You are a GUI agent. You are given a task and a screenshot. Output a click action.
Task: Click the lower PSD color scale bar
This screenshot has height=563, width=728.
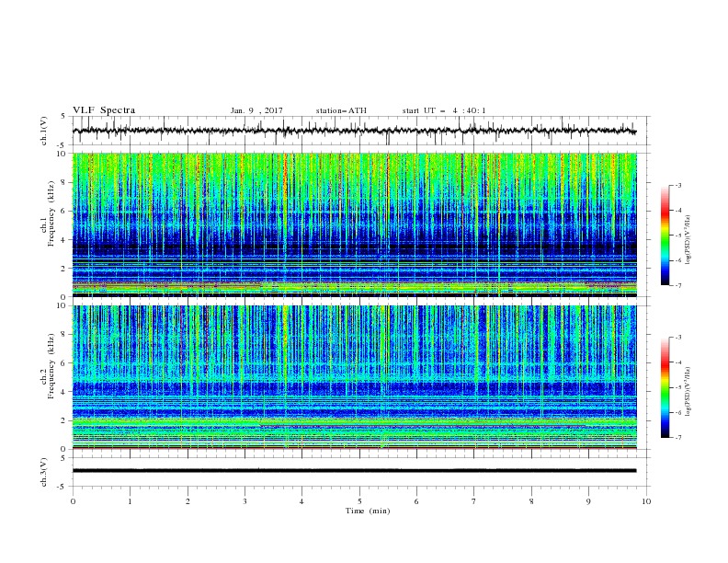665,387
